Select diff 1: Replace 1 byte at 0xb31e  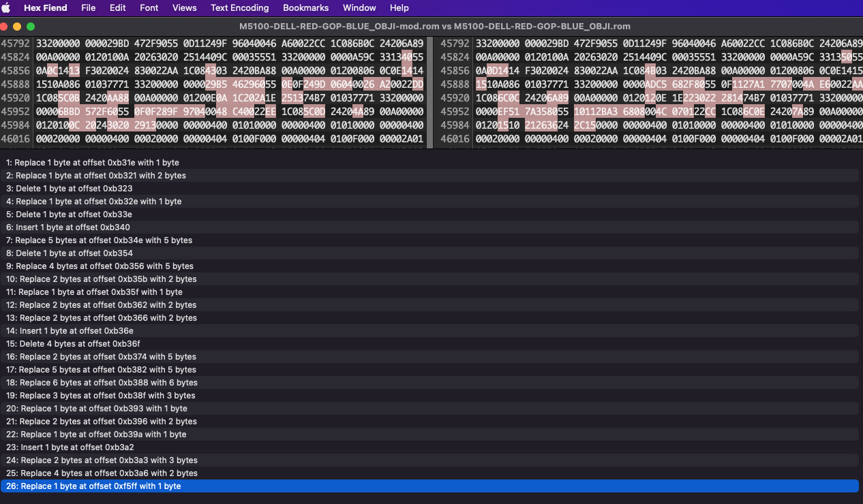click(x=429, y=163)
